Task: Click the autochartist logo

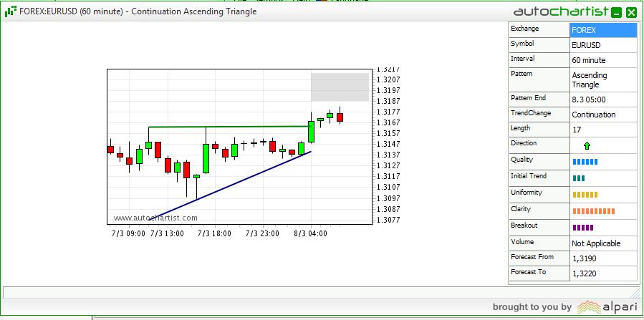Action: pos(560,11)
